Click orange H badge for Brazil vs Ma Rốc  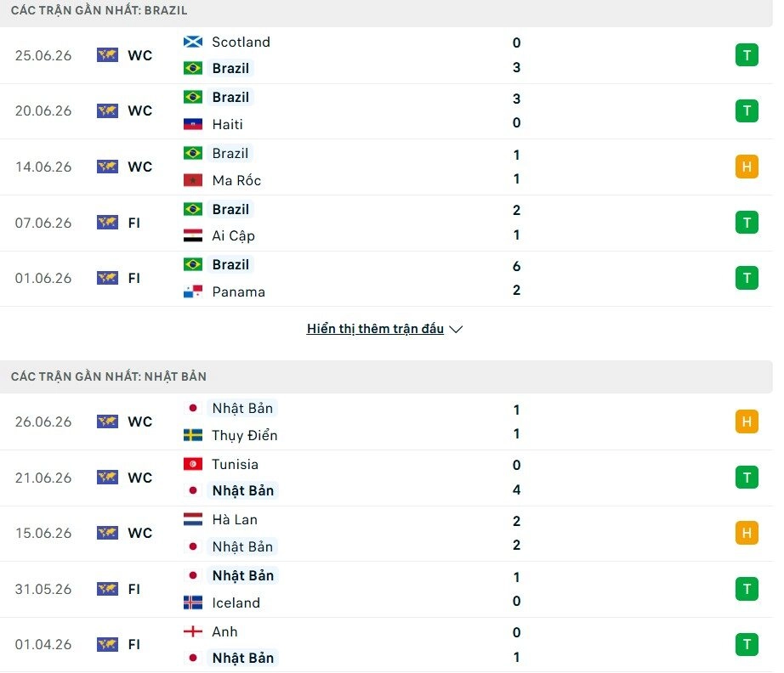coord(747,167)
